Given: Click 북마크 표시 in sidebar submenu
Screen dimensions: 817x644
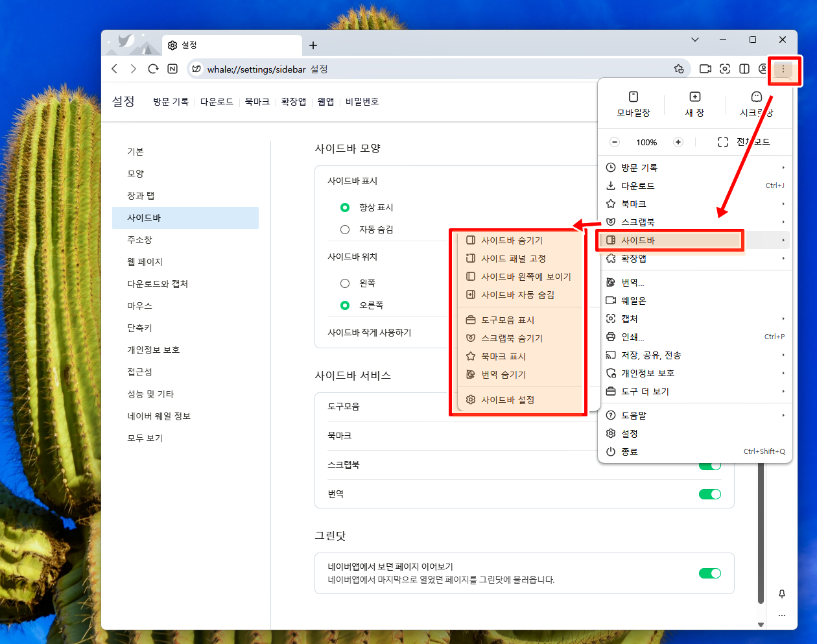Looking at the screenshot, I should point(521,356).
